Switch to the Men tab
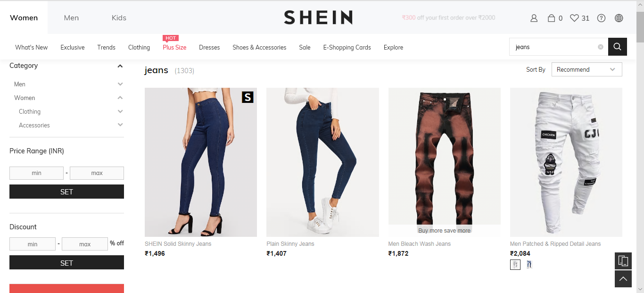 (x=71, y=18)
